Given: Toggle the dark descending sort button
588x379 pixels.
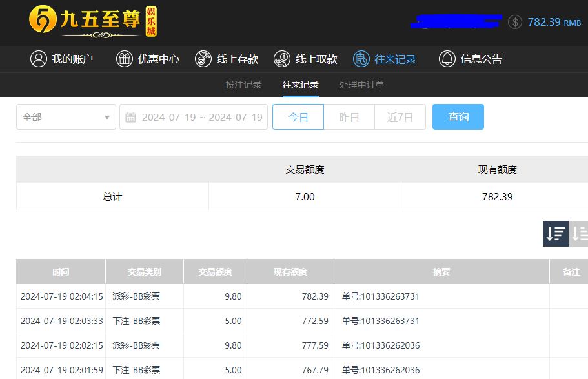Looking at the screenshot, I should click(x=555, y=234).
